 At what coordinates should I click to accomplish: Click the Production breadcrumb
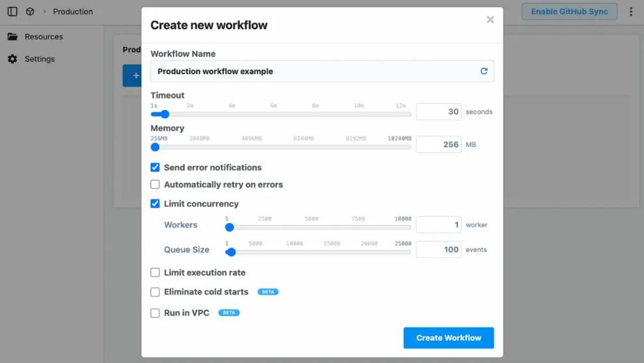73,12
